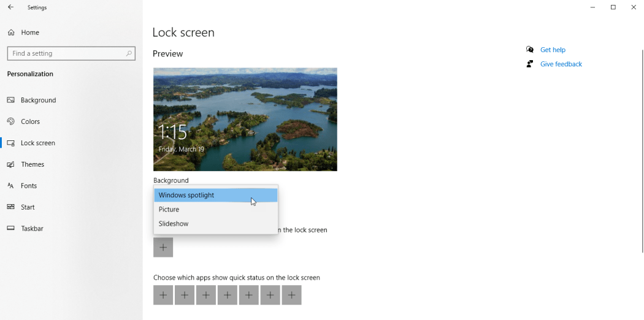Click the Get help link
This screenshot has height=320, width=644.
[x=553, y=50]
